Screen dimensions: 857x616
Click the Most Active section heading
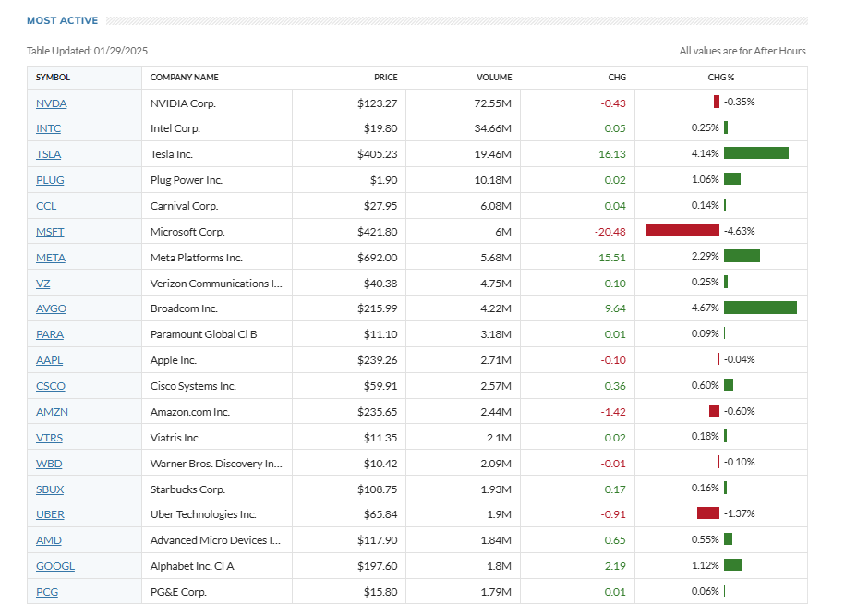coord(64,20)
